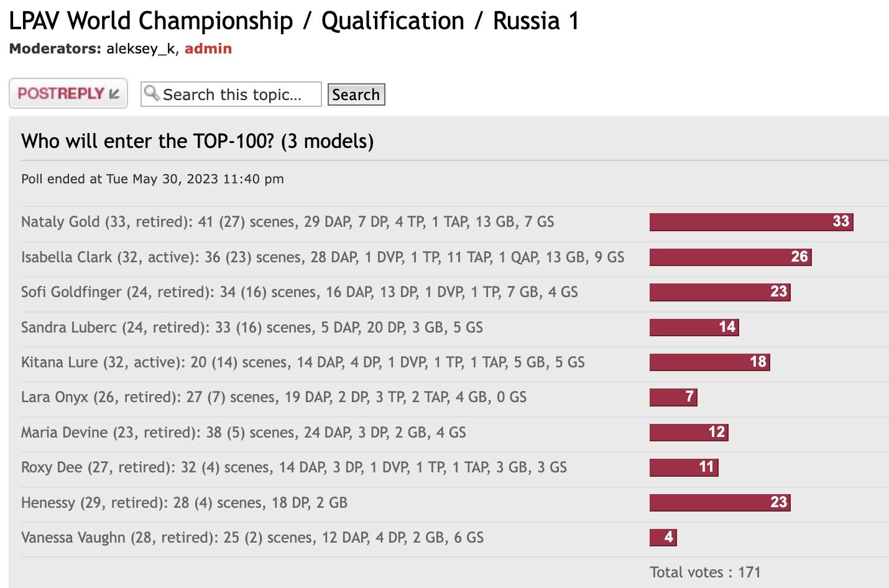The width and height of the screenshot is (889, 588).
Task: Click the Sandra Luberc result bar showing 14
Action: tap(694, 327)
